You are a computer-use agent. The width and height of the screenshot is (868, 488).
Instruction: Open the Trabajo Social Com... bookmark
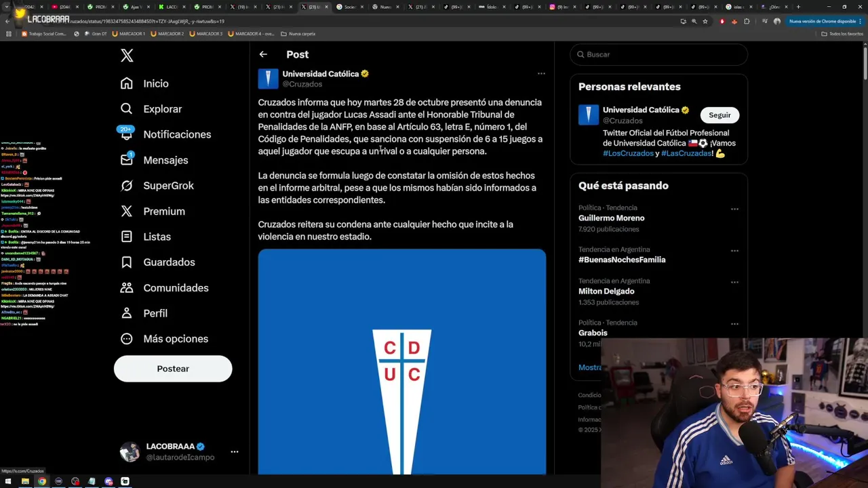[x=44, y=33]
